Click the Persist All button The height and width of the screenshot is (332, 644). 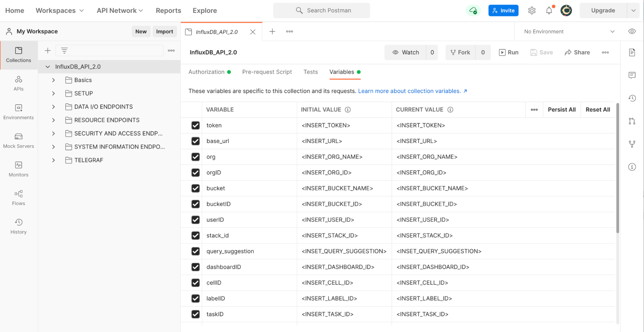[562, 109]
